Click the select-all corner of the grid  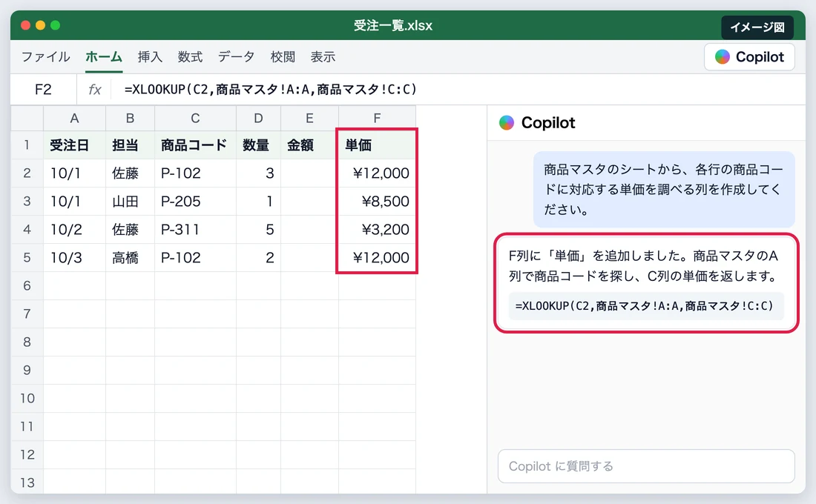[x=27, y=118]
